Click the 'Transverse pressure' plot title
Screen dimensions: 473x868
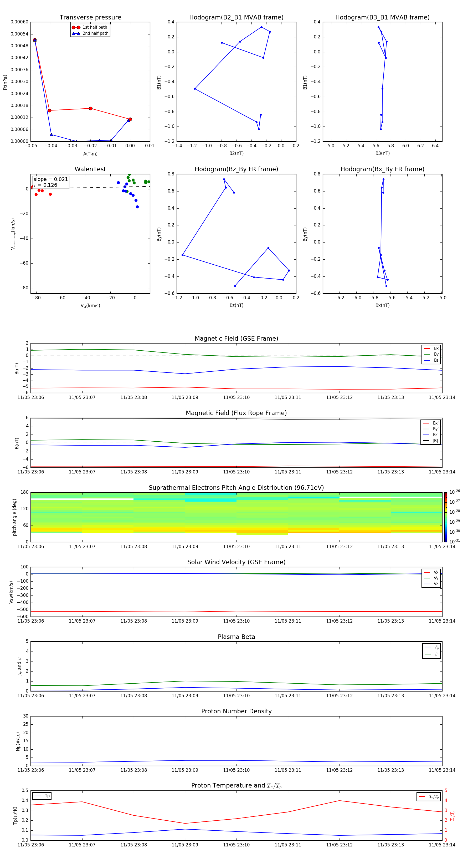pos(90,17)
